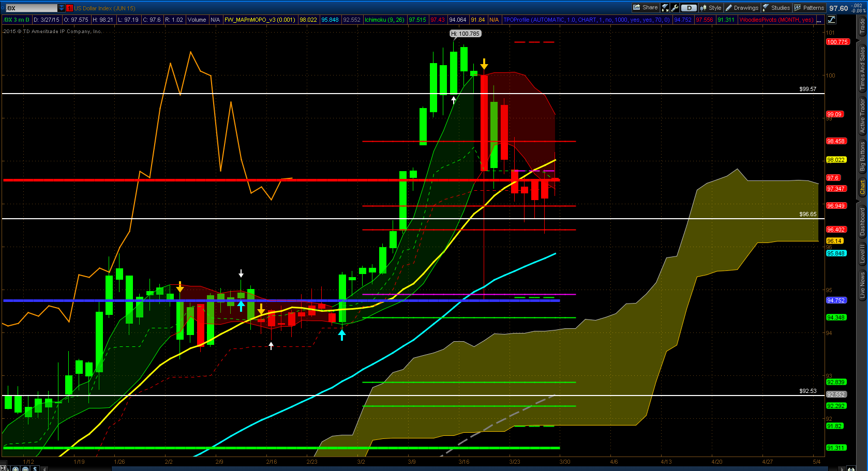Open the Patterns menu
Image resolution: width=868 pixels, height=471 pixels.
pyautogui.click(x=810, y=8)
